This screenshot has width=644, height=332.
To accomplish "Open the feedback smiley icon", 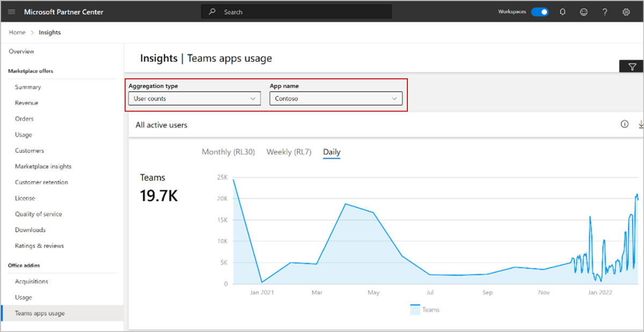I will 584,12.
